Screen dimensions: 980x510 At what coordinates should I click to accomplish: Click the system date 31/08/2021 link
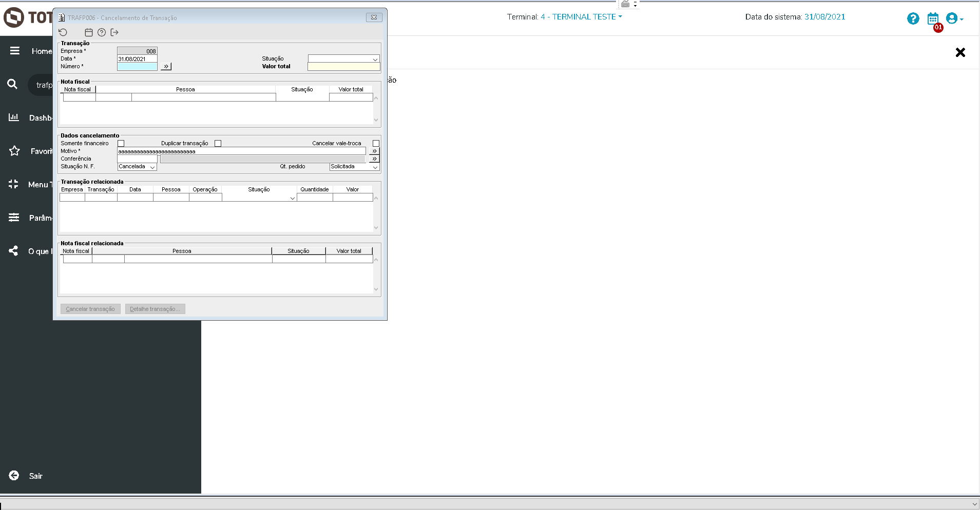click(824, 17)
